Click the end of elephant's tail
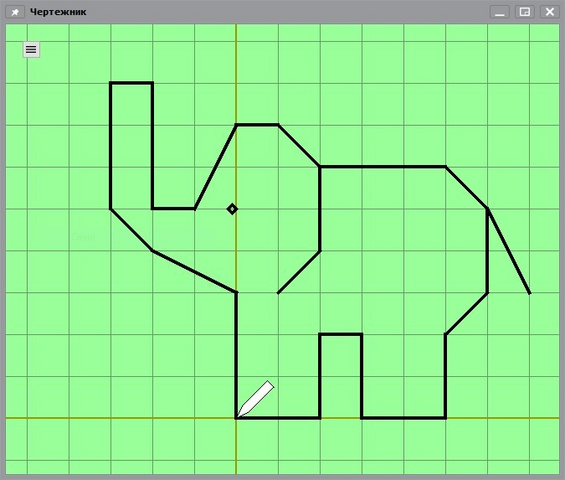 pyautogui.click(x=529, y=293)
